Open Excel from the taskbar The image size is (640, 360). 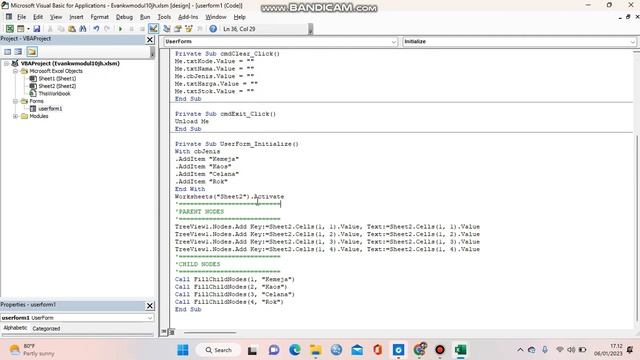click(460, 350)
